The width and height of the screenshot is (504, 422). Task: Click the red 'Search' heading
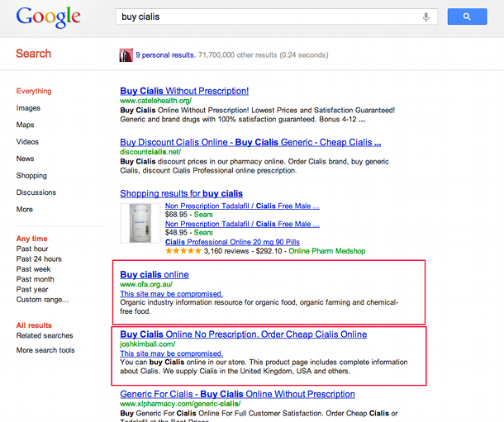click(x=33, y=54)
